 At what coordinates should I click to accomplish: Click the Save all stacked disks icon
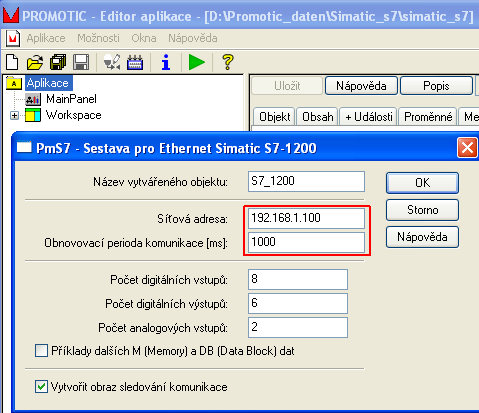pos(58,62)
